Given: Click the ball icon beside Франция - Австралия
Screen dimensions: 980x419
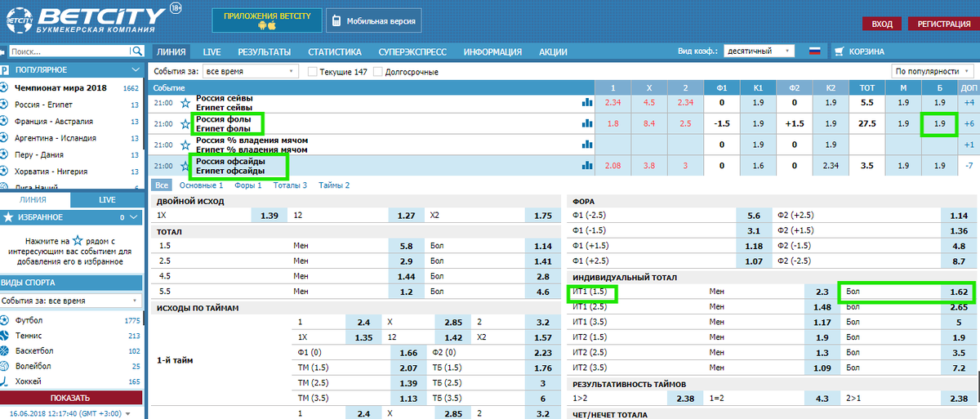Looking at the screenshot, I should 5,121.
